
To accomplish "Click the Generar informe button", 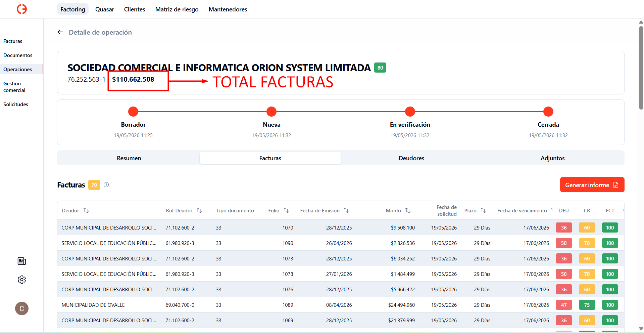I will coord(592,185).
